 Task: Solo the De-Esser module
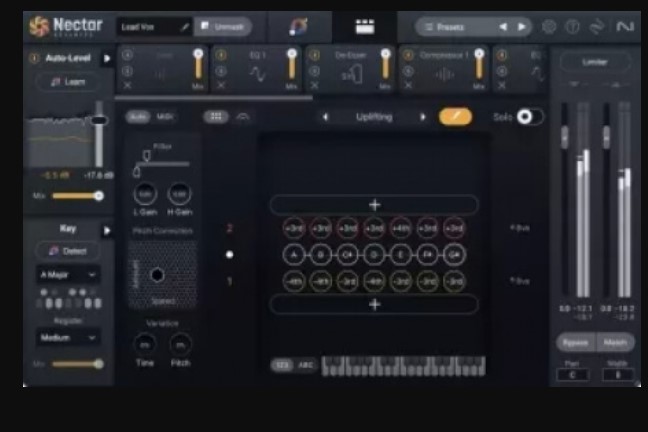click(x=314, y=71)
